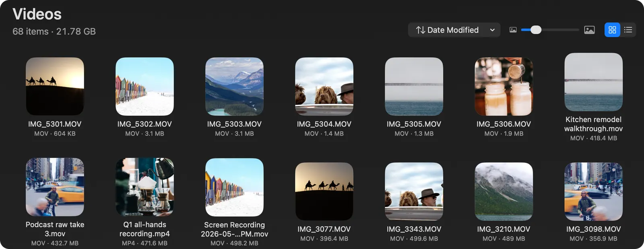This screenshot has width=644, height=249.
Task: Select the Screen Recording 2026-05 thumbnail
Action: point(234,187)
